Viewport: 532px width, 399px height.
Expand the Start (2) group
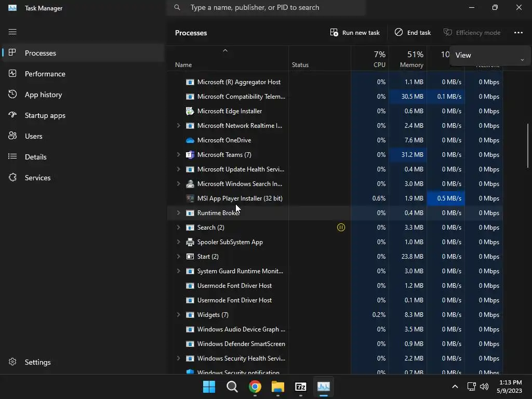pyautogui.click(x=179, y=257)
